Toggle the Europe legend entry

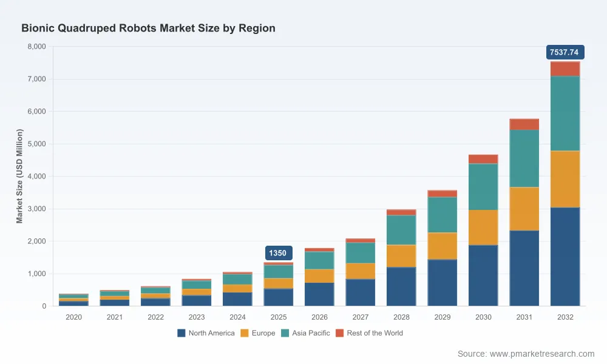pos(258,333)
